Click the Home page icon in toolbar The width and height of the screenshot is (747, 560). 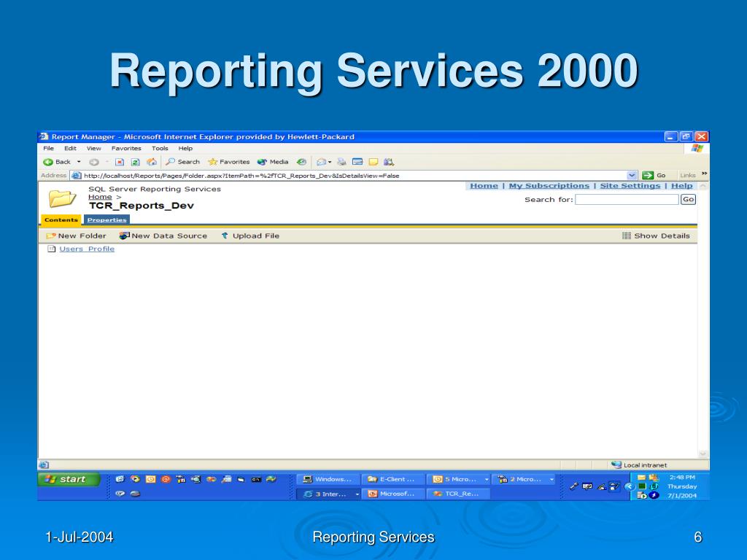pos(152,162)
